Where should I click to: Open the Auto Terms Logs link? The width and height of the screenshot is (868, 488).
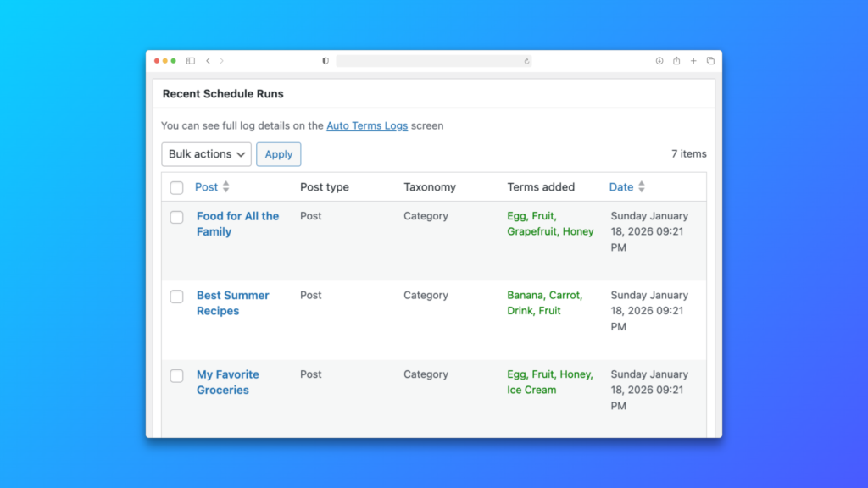coord(367,125)
